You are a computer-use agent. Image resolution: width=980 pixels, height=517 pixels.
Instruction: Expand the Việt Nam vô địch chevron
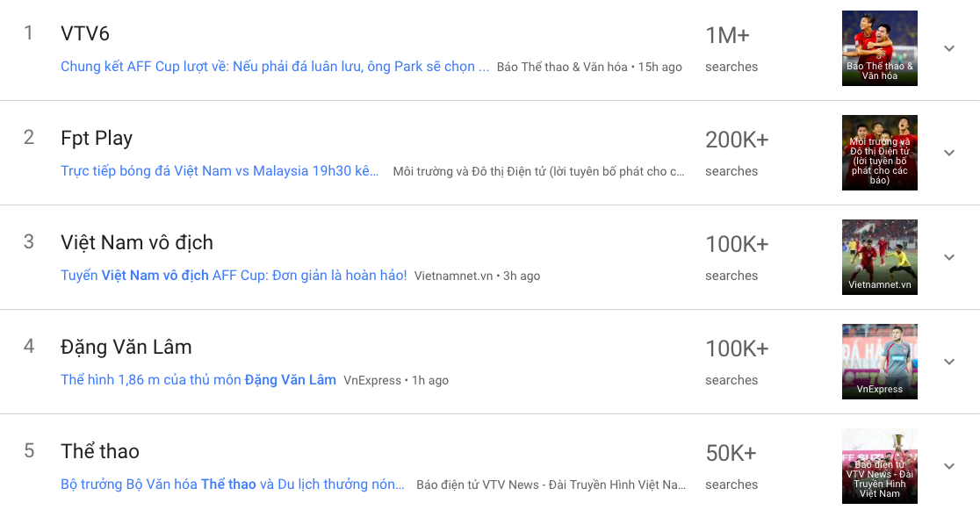949,257
